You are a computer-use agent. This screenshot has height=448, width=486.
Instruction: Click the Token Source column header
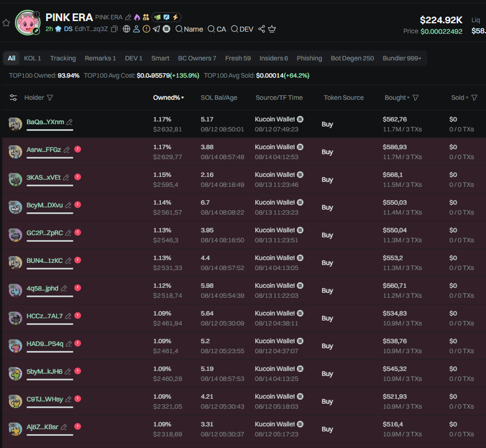coord(344,98)
